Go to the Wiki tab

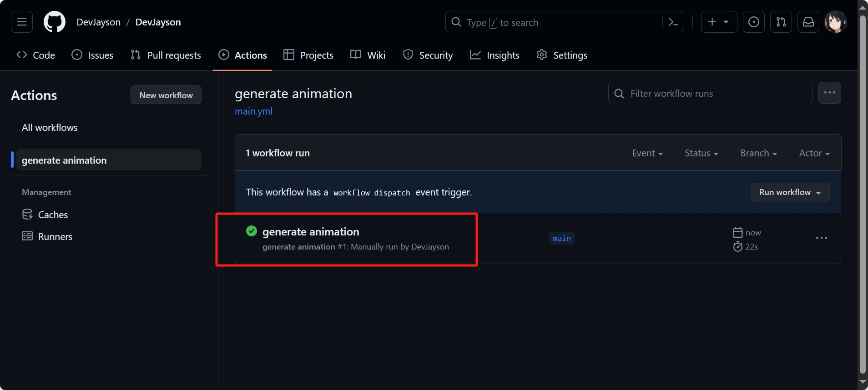pos(368,55)
